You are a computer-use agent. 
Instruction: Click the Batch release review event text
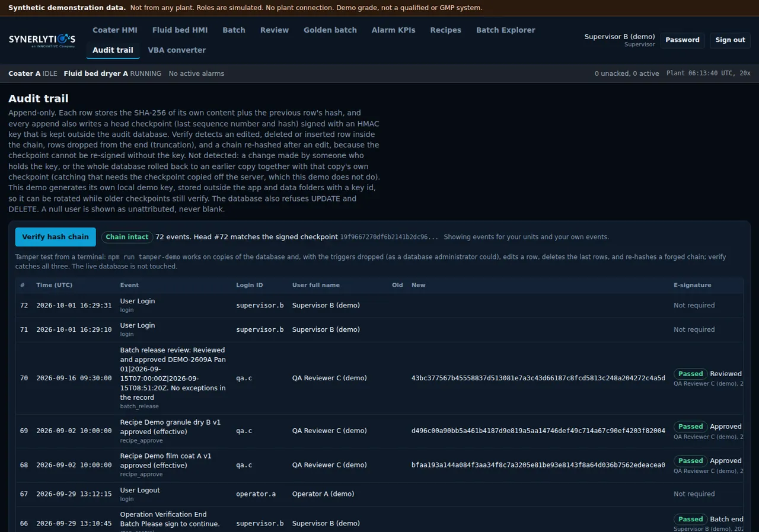[x=173, y=373]
